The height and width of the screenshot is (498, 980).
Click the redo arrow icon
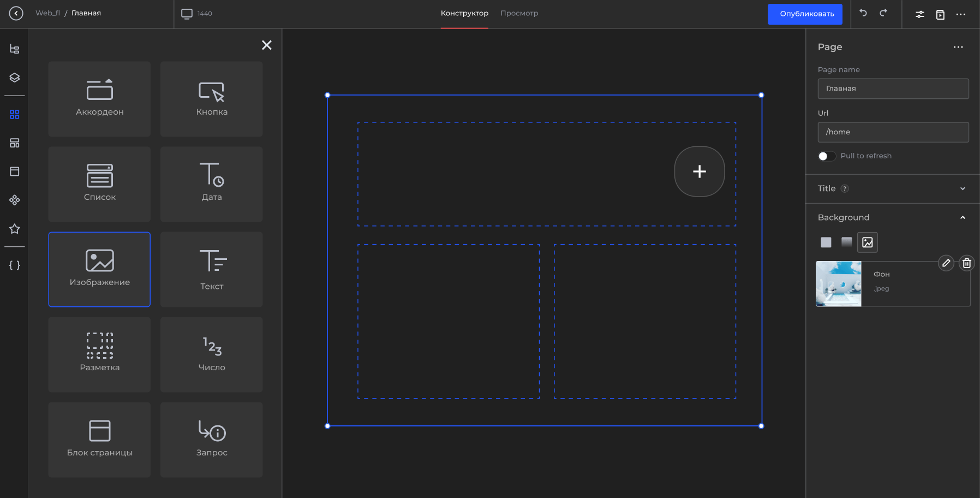883,13
